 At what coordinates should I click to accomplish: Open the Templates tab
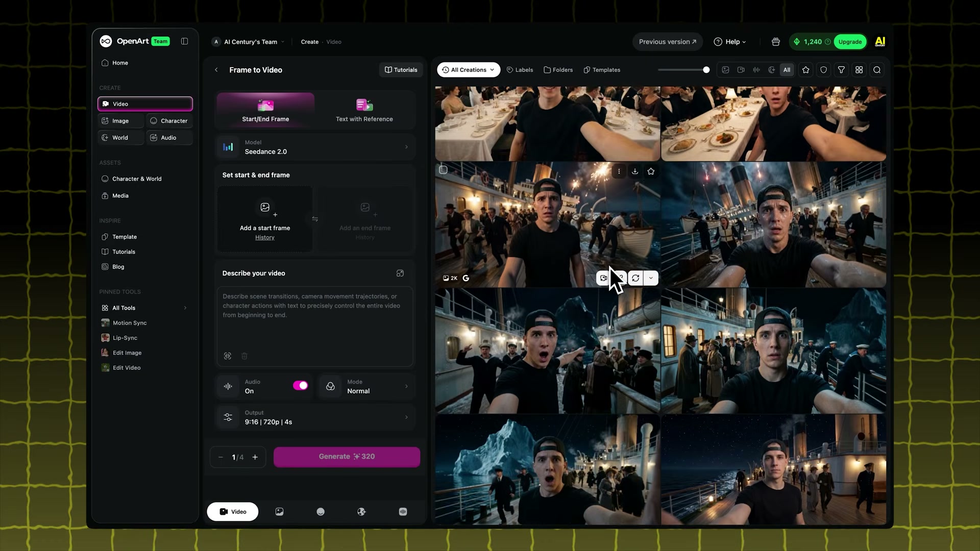[602, 70]
